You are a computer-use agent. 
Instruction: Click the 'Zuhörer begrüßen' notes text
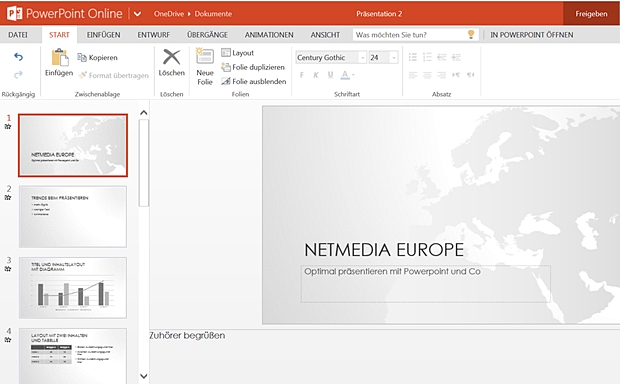point(187,335)
